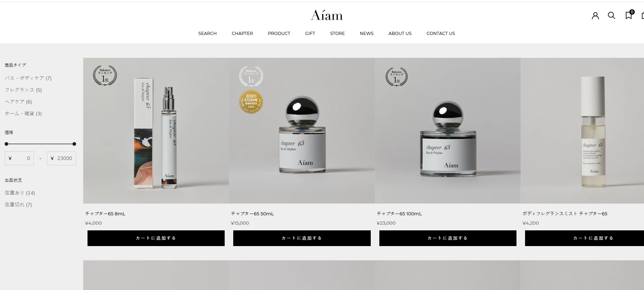644x290 pixels.
Task: Click the right price slider handle
Action: 74,144
